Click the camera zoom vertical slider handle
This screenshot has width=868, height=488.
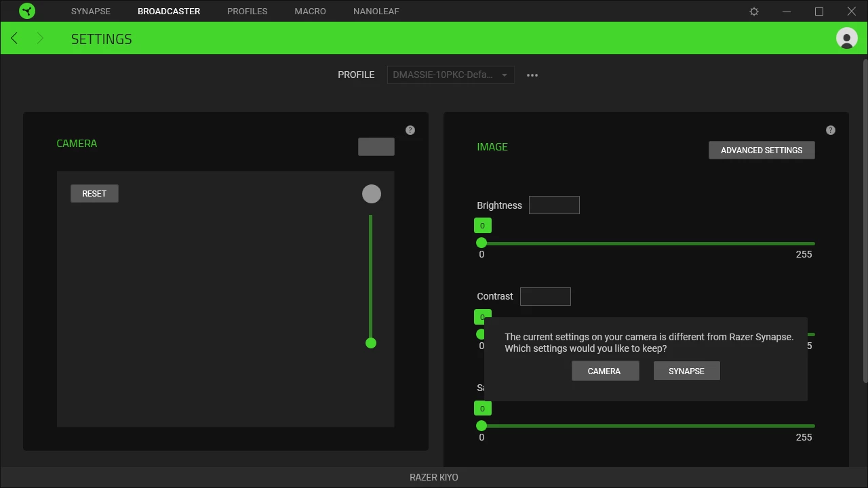tap(371, 343)
